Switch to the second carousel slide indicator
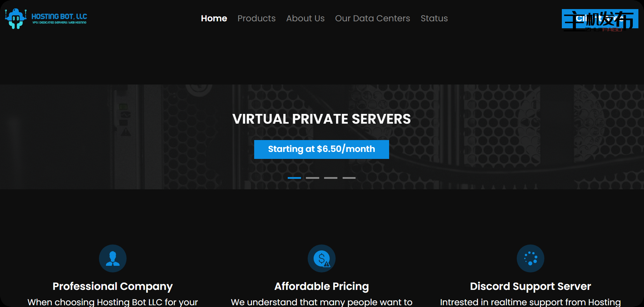Viewport: 644px width, 307px height. point(313,178)
